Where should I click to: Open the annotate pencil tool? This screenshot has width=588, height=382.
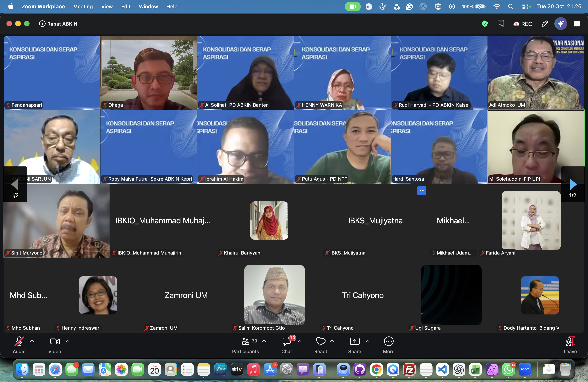(x=545, y=24)
